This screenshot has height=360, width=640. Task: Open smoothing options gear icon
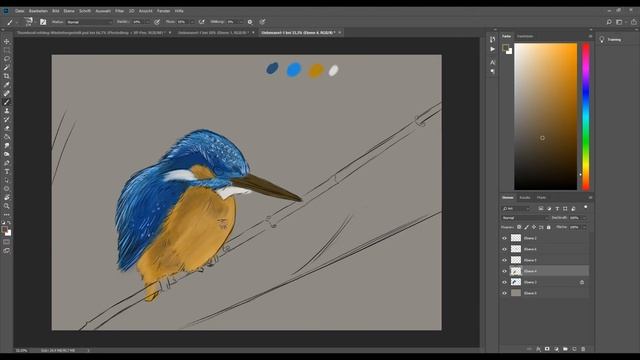(x=250, y=22)
